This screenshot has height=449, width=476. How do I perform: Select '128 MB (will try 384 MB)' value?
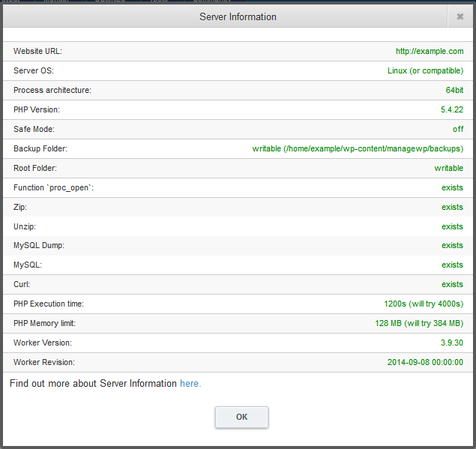point(419,323)
